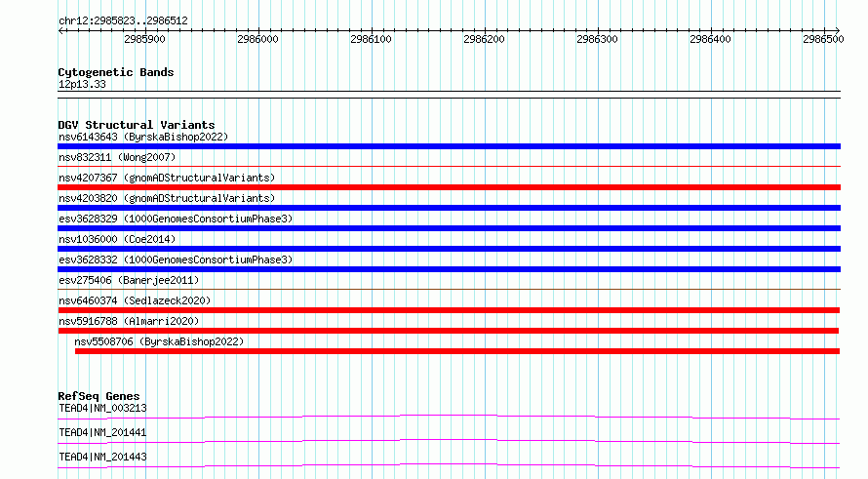Select the red bar under nsv6460374
The image size is (868, 479).
coord(449,310)
